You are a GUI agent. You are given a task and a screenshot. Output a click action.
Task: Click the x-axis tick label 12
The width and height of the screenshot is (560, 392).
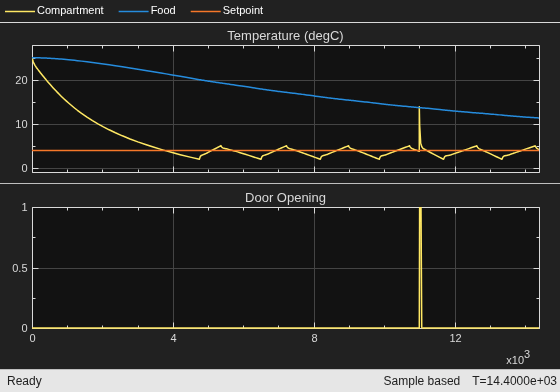[x=455, y=338]
